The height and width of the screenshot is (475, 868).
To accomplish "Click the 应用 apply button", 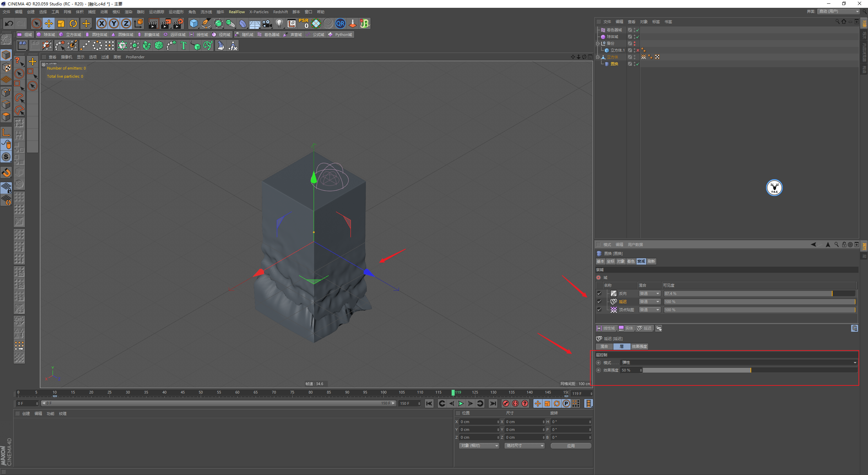I will [571, 445].
